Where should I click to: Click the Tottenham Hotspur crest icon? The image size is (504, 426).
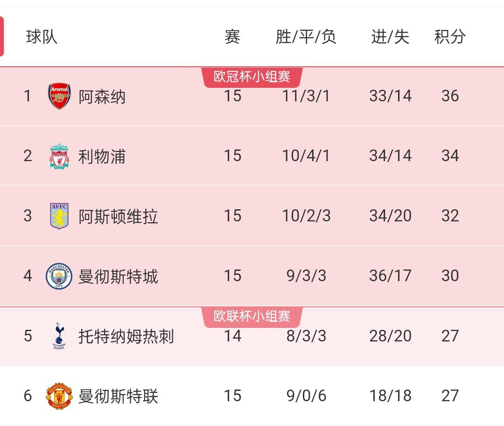(x=59, y=336)
